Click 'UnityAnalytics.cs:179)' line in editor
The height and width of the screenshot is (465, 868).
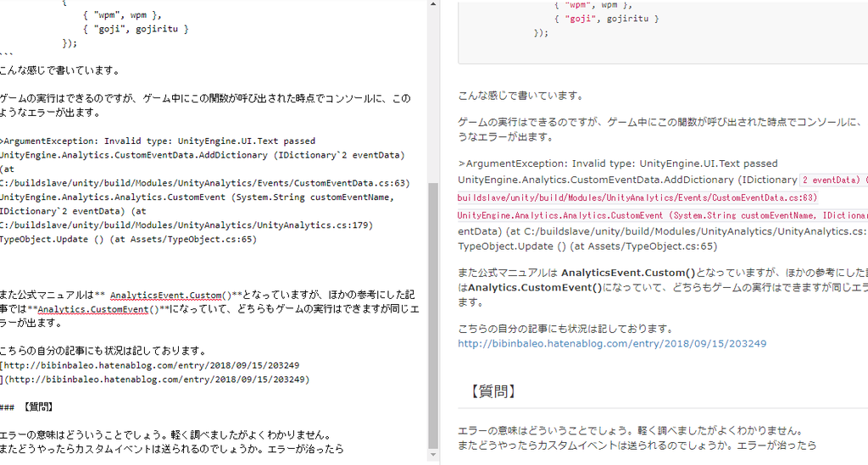[186, 225]
